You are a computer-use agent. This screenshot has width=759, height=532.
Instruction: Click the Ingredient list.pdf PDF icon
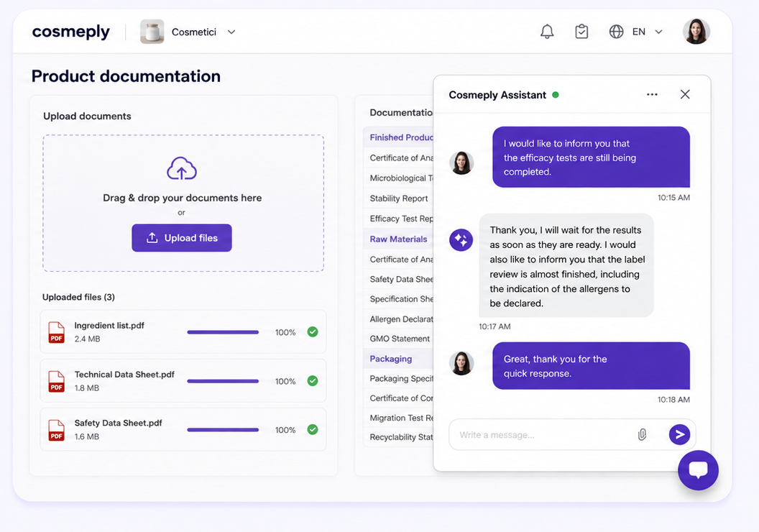[x=56, y=332]
